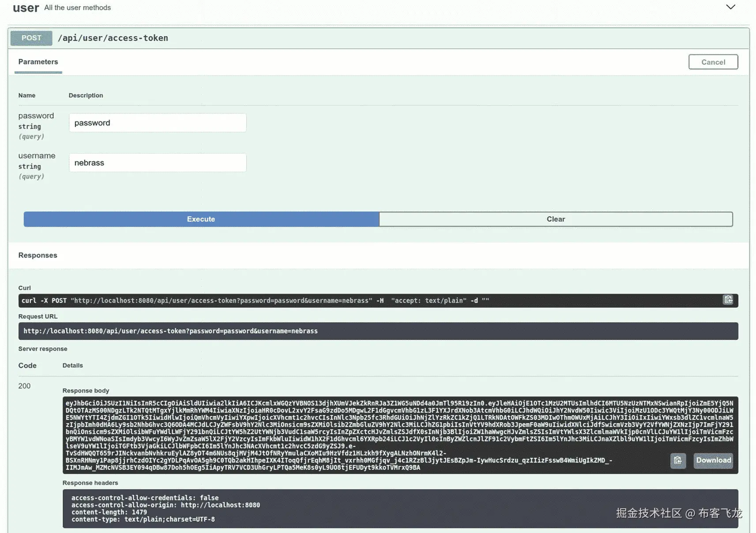
Task: Click the Request URL label
Action: (38, 317)
